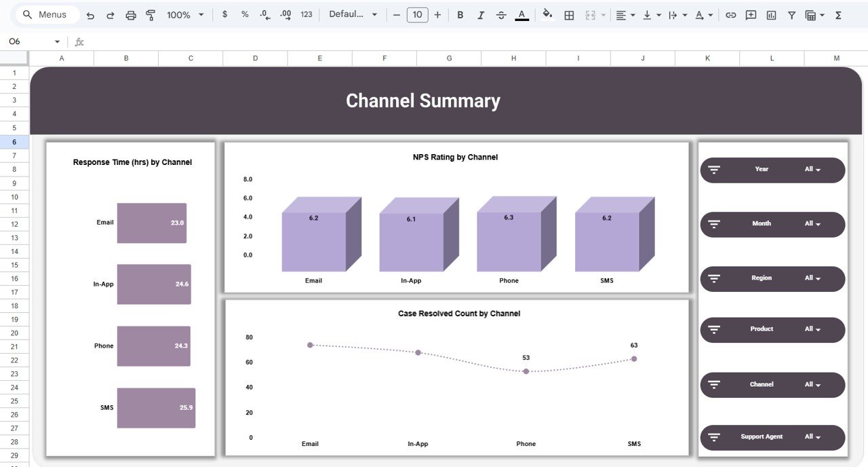
Task: Decrease decimal places
Action: [264, 14]
